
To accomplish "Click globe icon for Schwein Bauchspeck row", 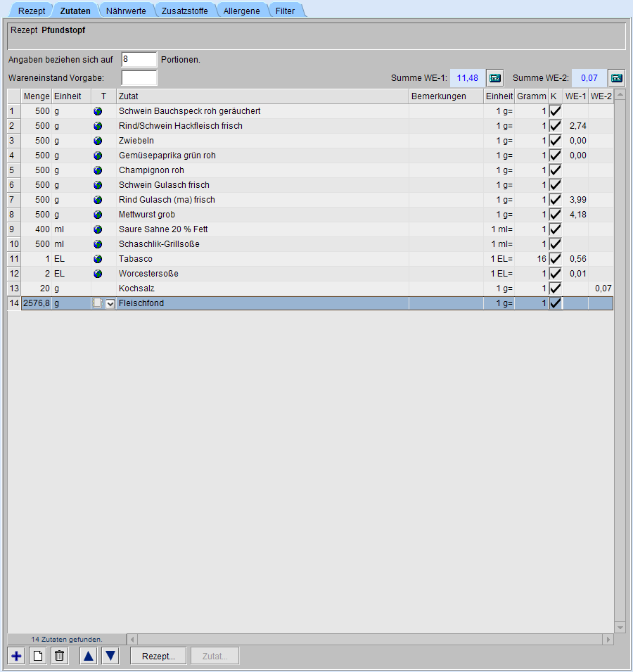I will pyautogui.click(x=98, y=111).
